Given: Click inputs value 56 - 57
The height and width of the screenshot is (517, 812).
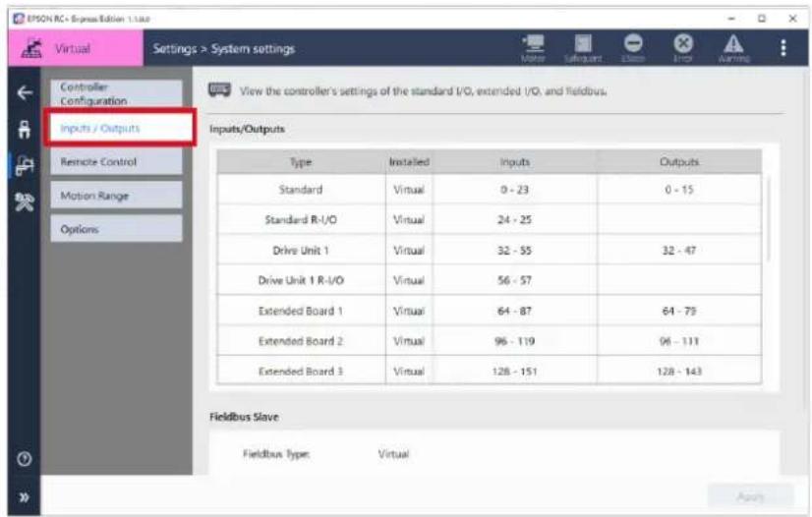Looking at the screenshot, I should [515, 280].
